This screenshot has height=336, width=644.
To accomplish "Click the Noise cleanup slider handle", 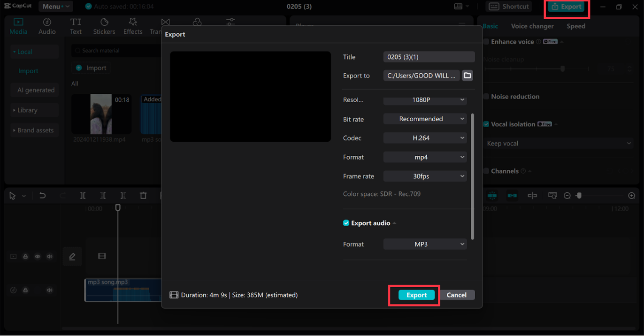I will (563, 69).
